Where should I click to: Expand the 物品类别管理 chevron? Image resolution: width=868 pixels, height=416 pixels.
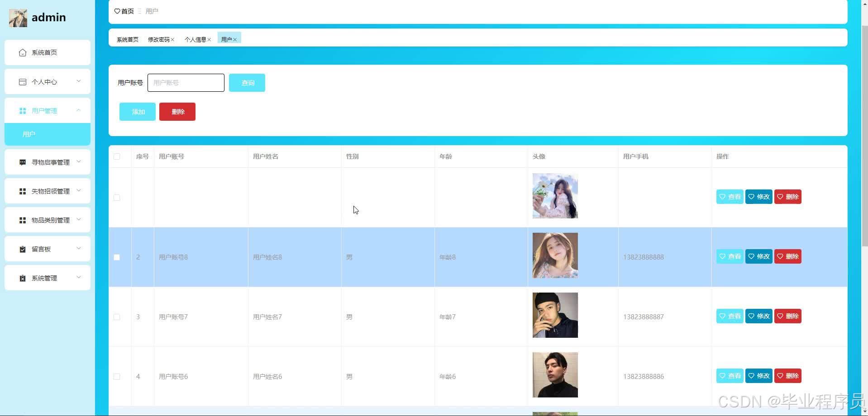tap(79, 219)
